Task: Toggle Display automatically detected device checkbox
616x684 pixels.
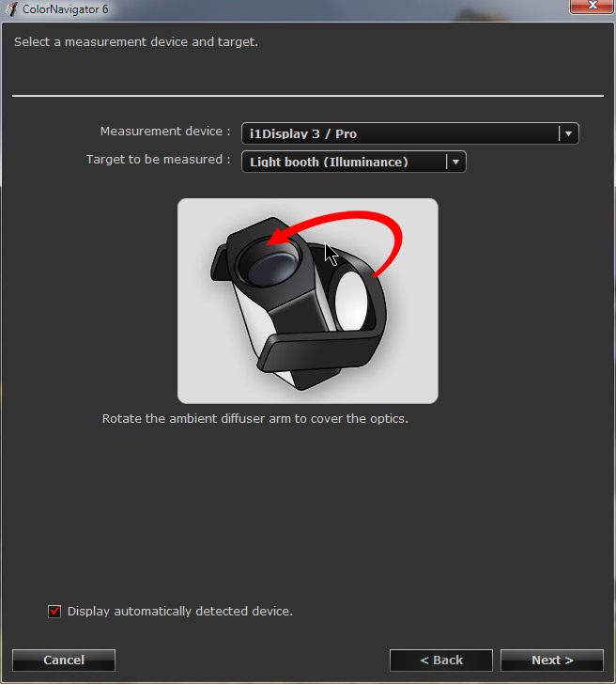Action: click(x=54, y=611)
